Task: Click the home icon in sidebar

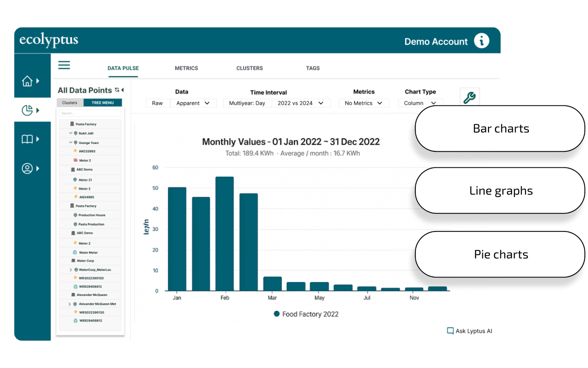Action: pos(27,81)
